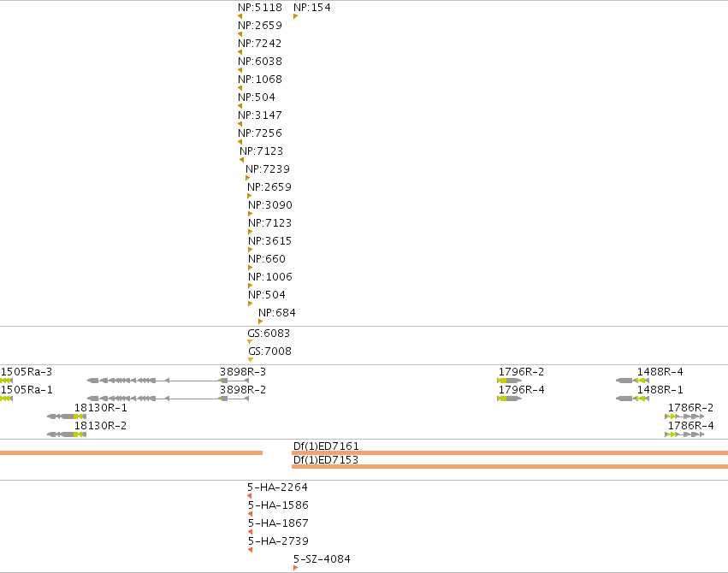728x573 pixels.
Task: Select the Df(1)ED7161 text label
Action: click(326, 446)
